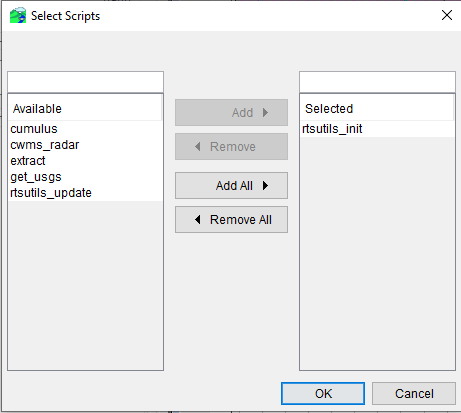Click Remove All to clear selected scripts
This screenshot has width=461, height=413.
click(231, 220)
